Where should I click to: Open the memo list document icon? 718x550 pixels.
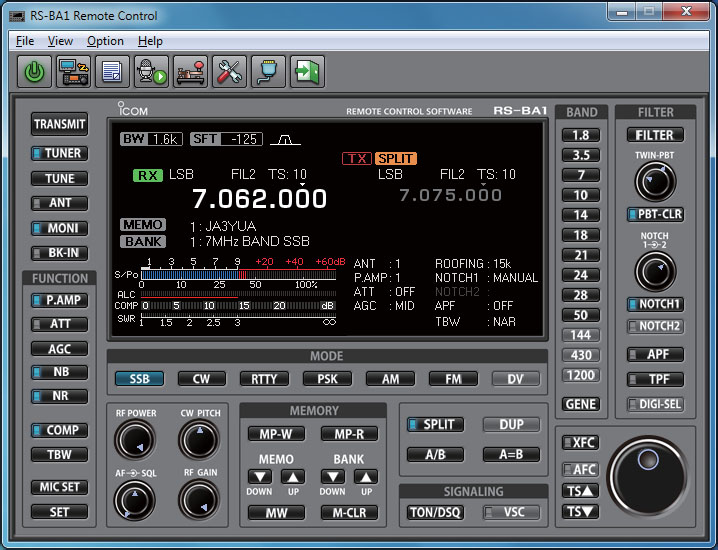click(x=112, y=71)
